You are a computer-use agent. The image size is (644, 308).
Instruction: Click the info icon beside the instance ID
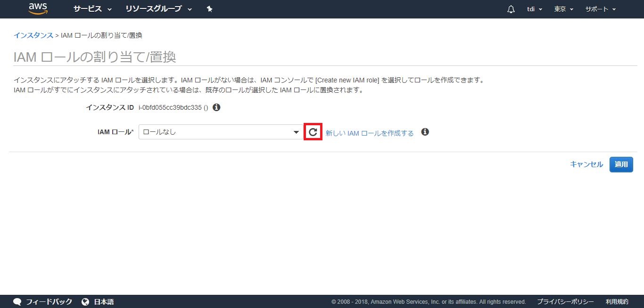pyautogui.click(x=216, y=107)
